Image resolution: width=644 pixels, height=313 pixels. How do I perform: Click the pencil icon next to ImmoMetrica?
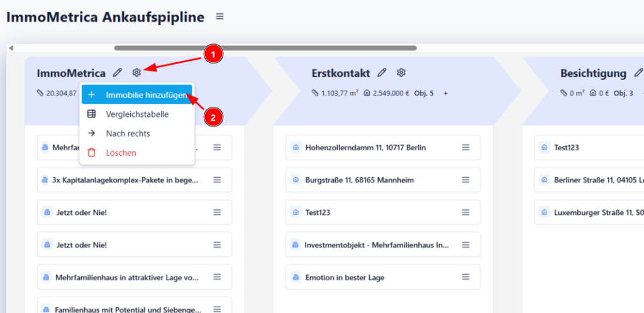click(x=118, y=74)
